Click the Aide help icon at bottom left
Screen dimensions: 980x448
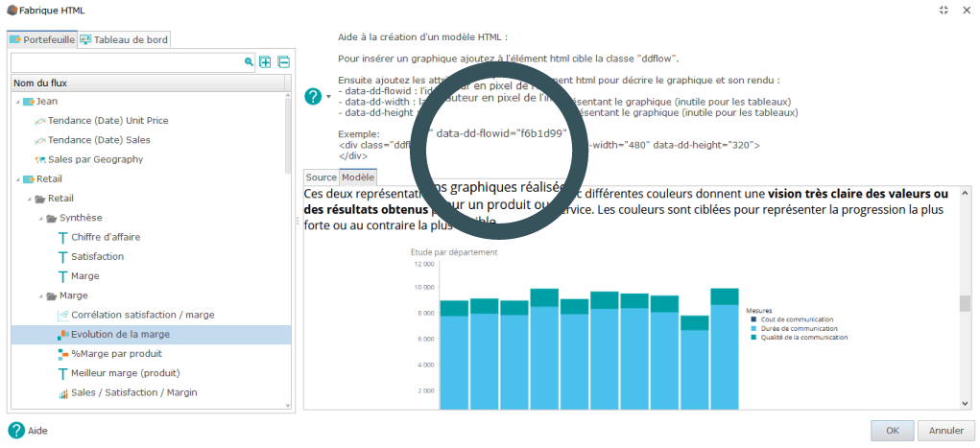pos(16,430)
